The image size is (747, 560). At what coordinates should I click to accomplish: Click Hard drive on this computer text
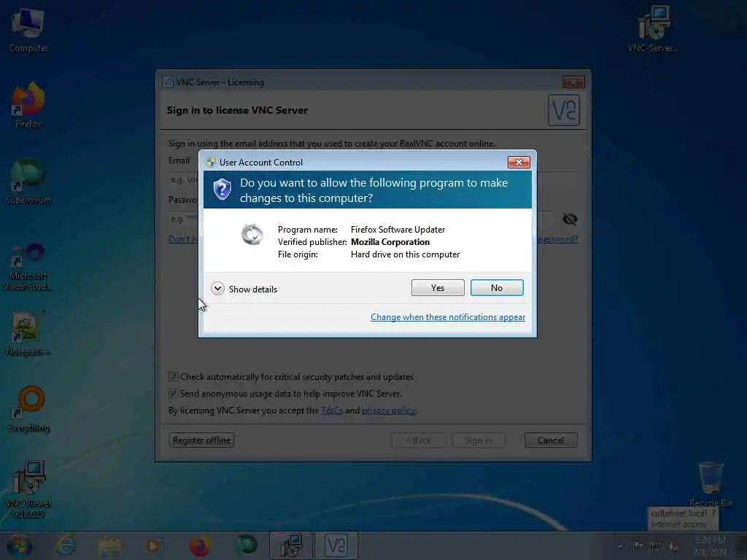pyautogui.click(x=406, y=254)
